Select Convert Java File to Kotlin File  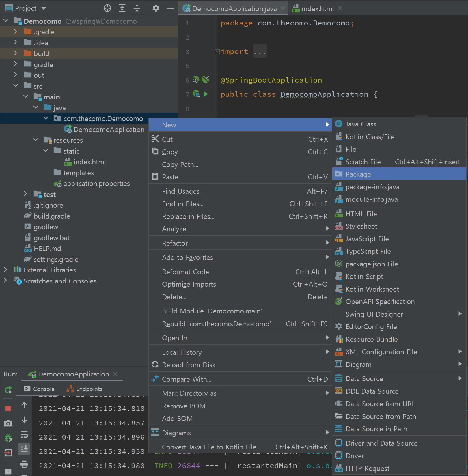[240, 447]
